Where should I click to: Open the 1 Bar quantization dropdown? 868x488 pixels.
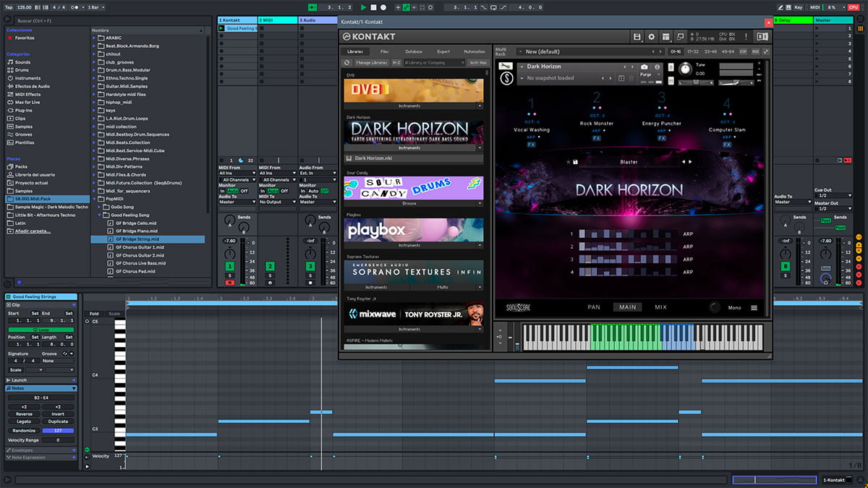(94, 7)
